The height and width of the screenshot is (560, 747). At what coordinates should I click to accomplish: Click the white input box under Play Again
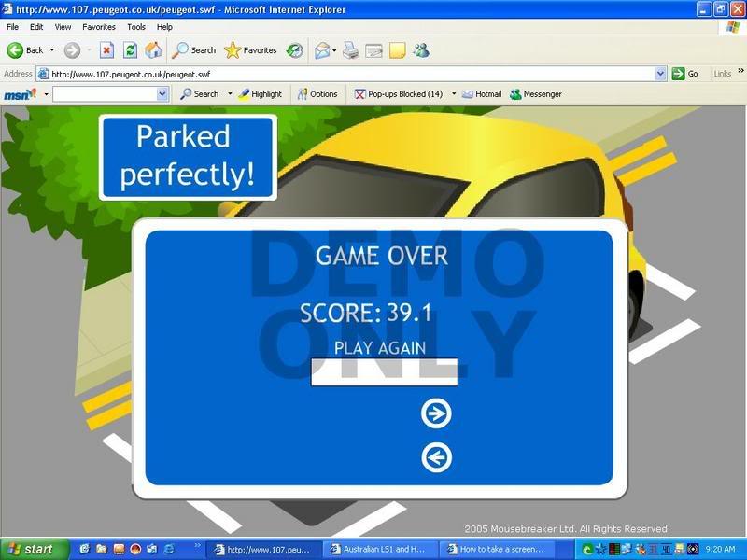tap(384, 372)
